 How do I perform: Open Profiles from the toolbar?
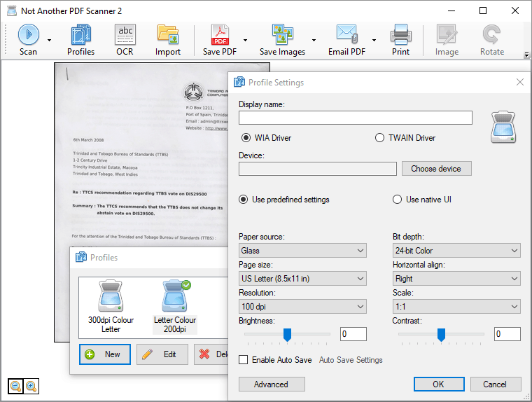[x=80, y=34]
